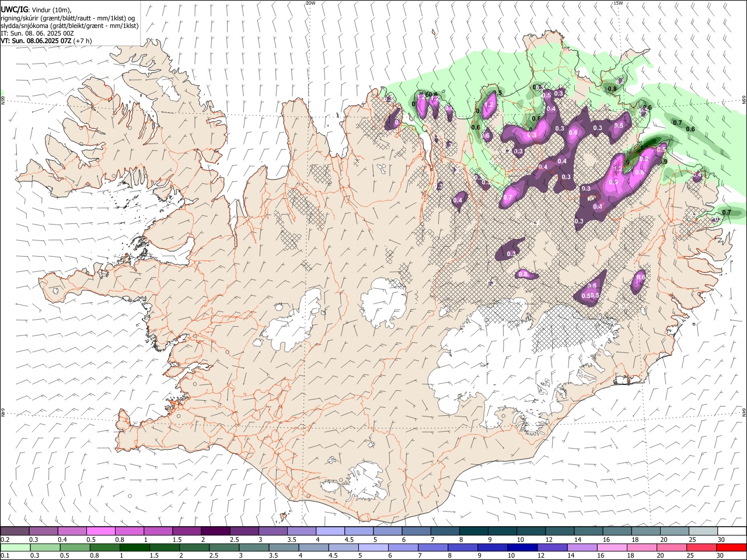Select the deep blue bottom-row swatch between 10 and 12
The image size is (747, 560).
tap(521, 548)
